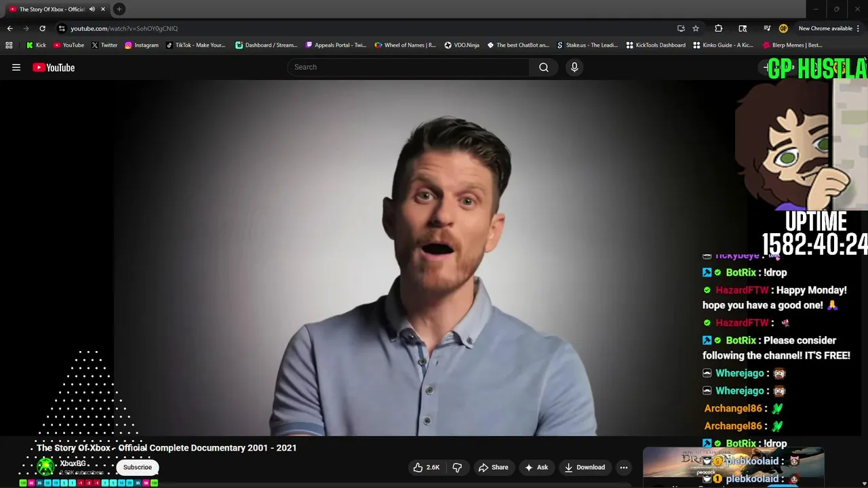This screenshot has height=488, width=868.
Task: Click the video title text
Action: click(167, 448)
